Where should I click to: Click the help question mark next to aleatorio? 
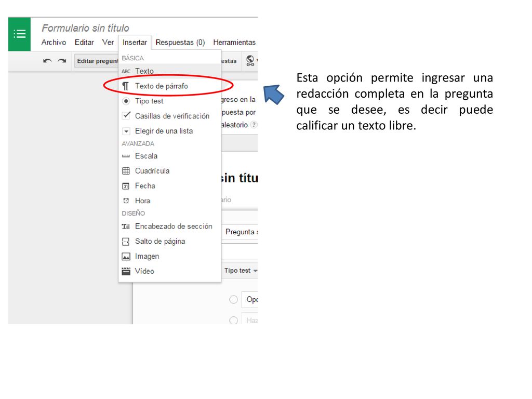[253, 125]
